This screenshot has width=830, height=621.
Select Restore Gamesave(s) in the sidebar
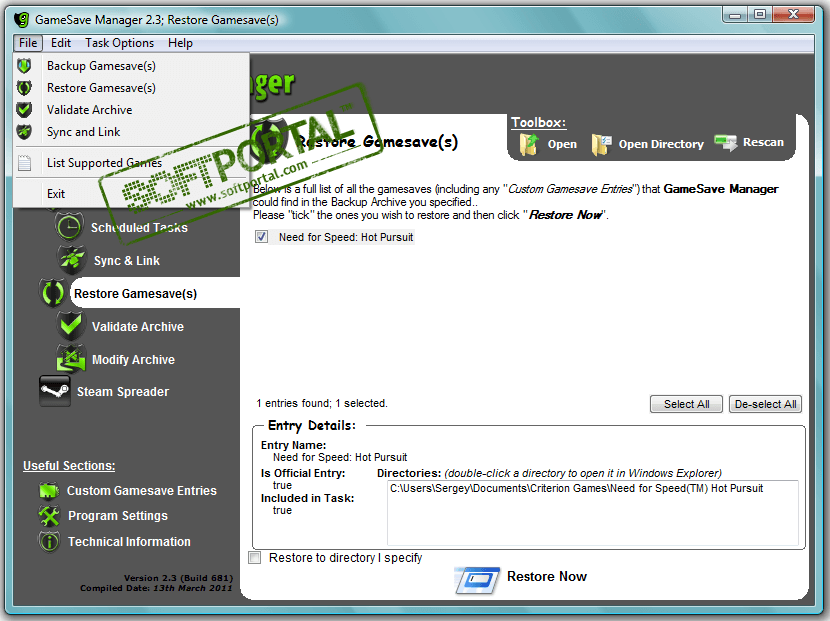[x=136, y=293]
